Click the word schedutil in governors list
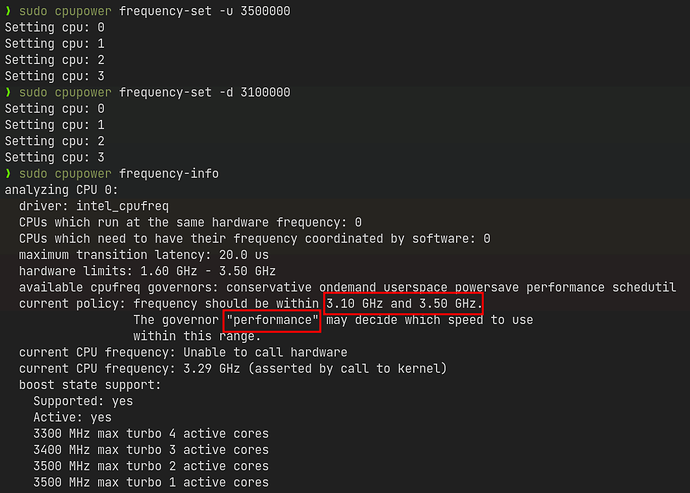Image resolution: width=690 pixels, height=493 pixels. point(644,287)
